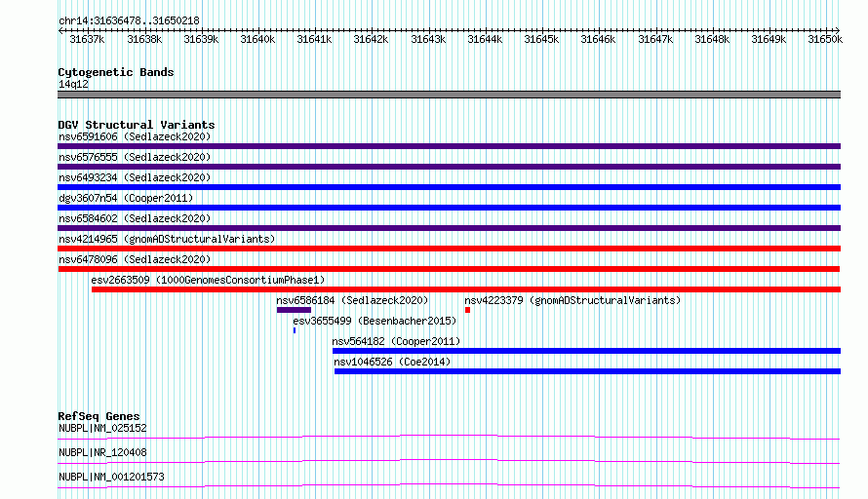Click the nsv6478096 (Sedlazeck2020) label
The width and height of the screenshot is (868, 499).
(135, 259)
